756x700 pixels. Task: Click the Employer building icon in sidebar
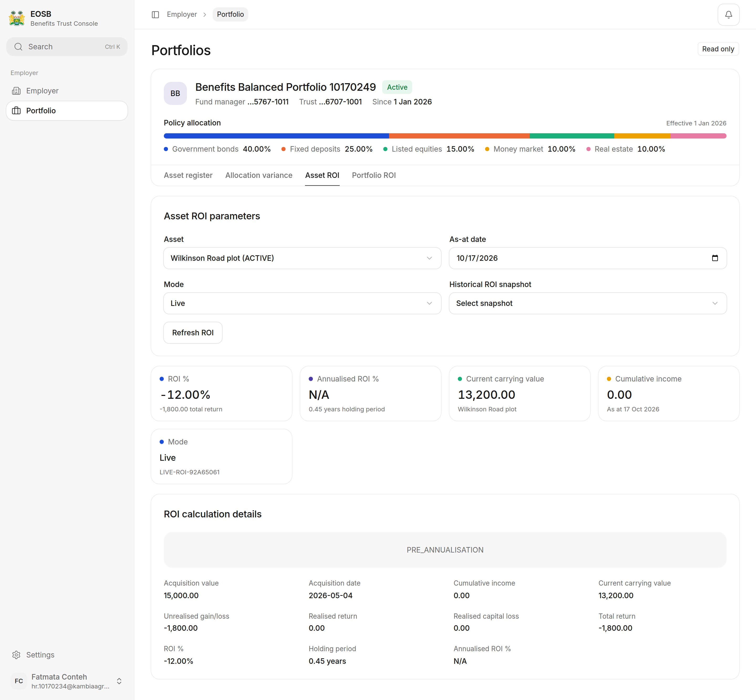click(x=16, y=91)
